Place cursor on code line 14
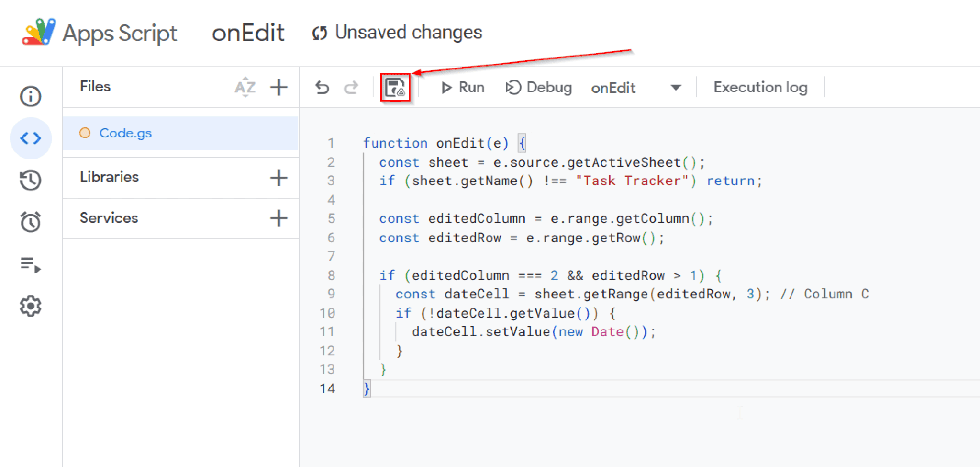 pyautogui.click(x=431, y=388)
